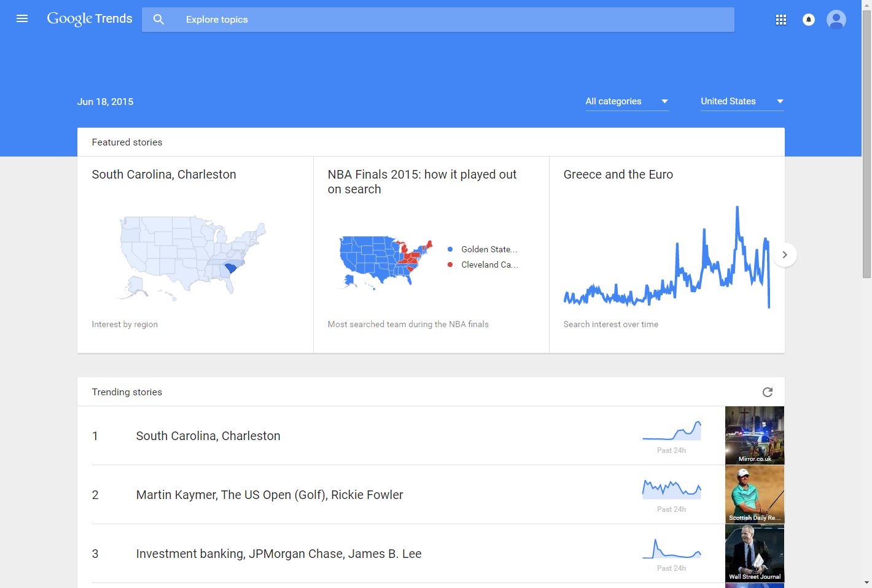872x588 pixels.
Task: Show next featured stories with arrow
Action: [x=784, y=255]
